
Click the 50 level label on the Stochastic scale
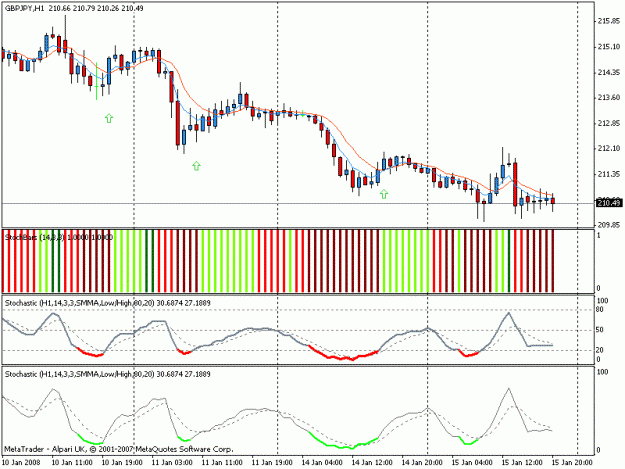pos(600,330)
